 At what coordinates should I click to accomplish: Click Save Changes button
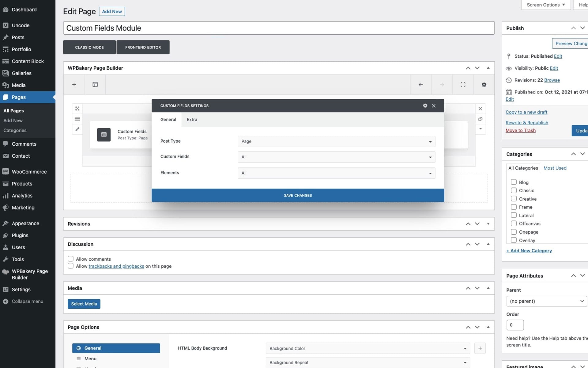pos(298,195)
